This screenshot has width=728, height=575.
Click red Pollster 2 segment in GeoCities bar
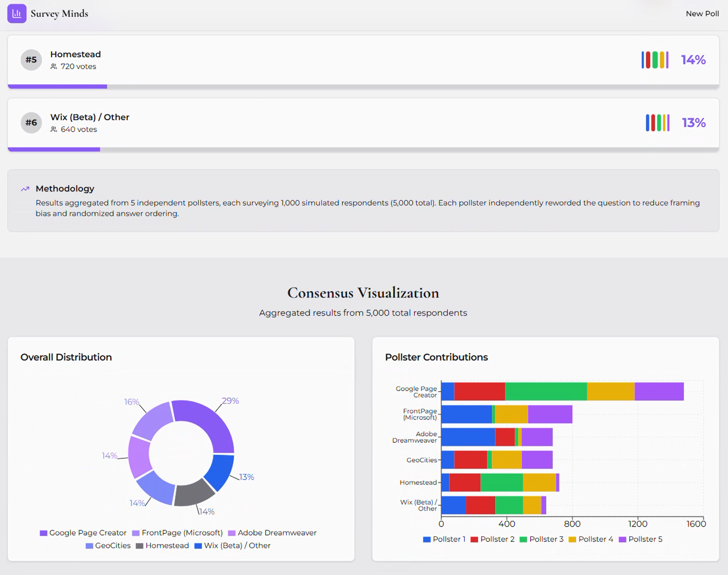click(x=471, y=460)
